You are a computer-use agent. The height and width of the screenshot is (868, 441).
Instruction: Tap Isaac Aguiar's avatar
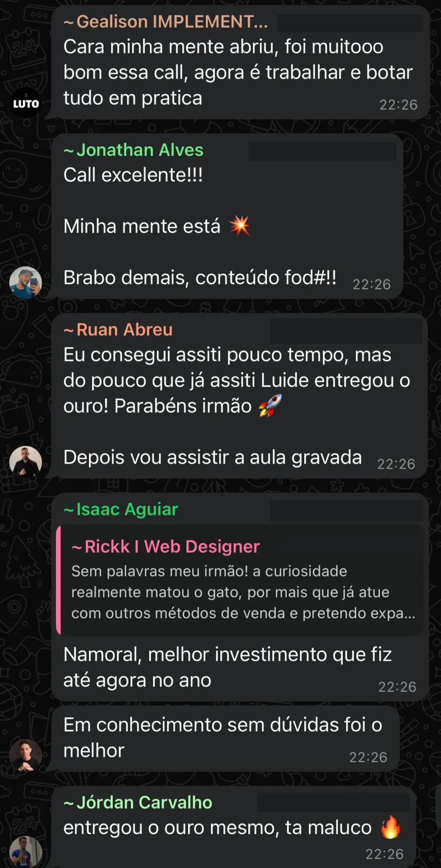[26, 755]
